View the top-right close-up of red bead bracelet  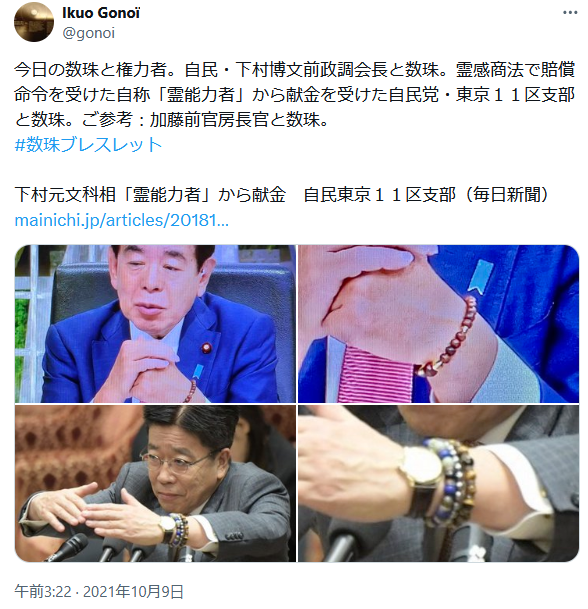438,324
